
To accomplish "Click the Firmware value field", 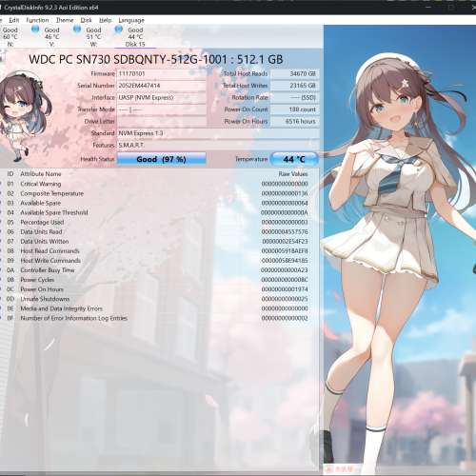I will click(x=162, y=73).
